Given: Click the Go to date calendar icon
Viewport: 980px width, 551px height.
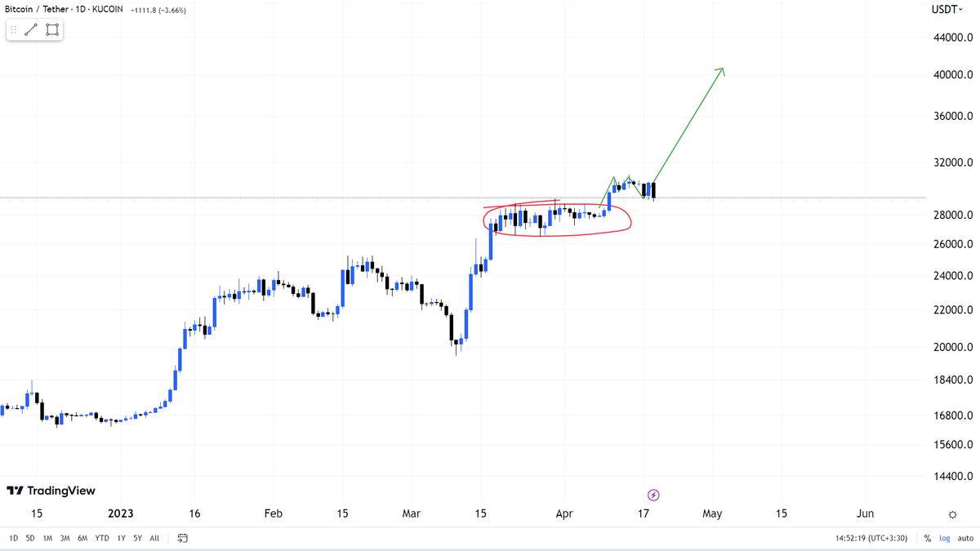Looking at the screenshot, I should click(x=183, y=538).
